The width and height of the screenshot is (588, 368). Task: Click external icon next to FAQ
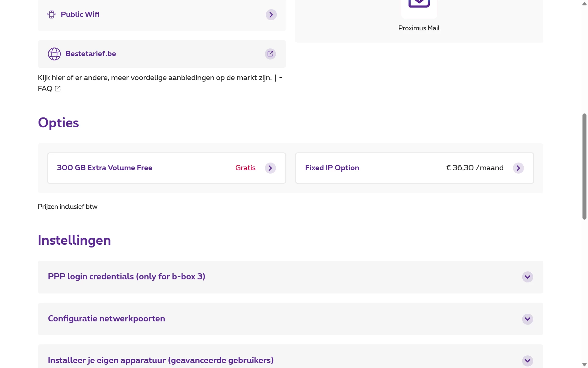[58, 89]
